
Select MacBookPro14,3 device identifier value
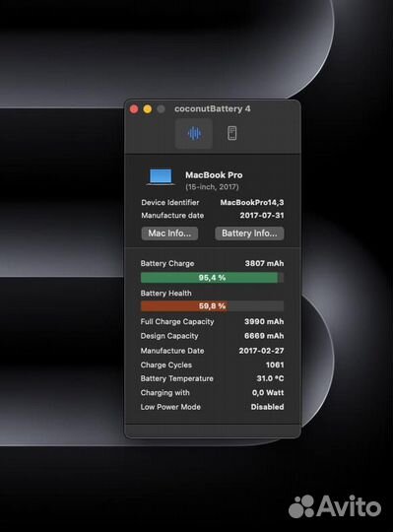click(252, 203)
